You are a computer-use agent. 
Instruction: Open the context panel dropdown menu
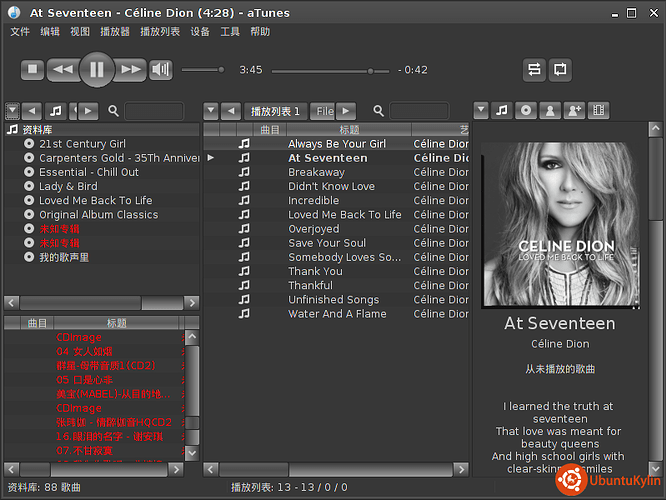click(x=481, y=110)
